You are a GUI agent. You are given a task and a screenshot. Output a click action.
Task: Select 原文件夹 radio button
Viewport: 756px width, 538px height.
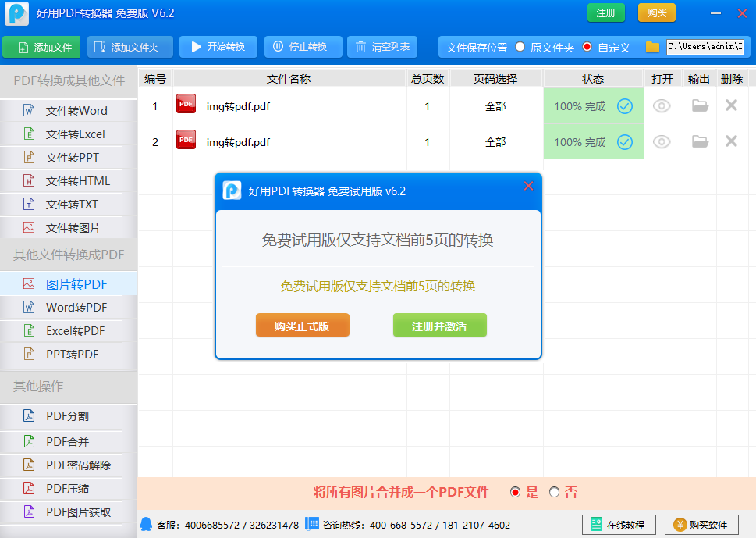(x=520, y=47)
